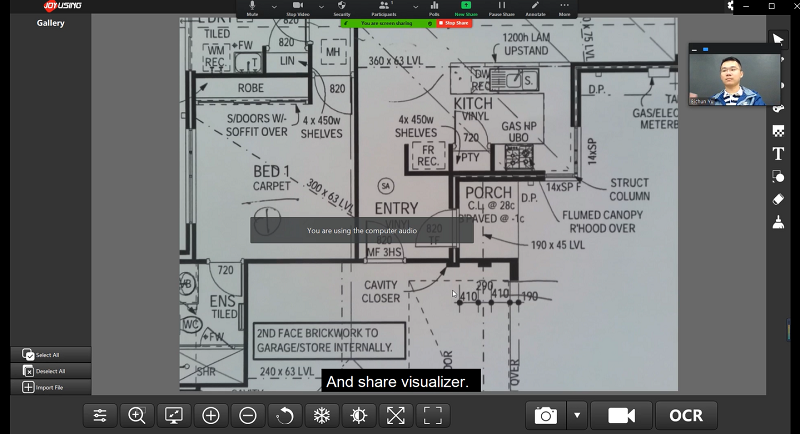Open the More menu in Zoom toolbar
This screenshot has height=434, width=800.
[565, 8]
